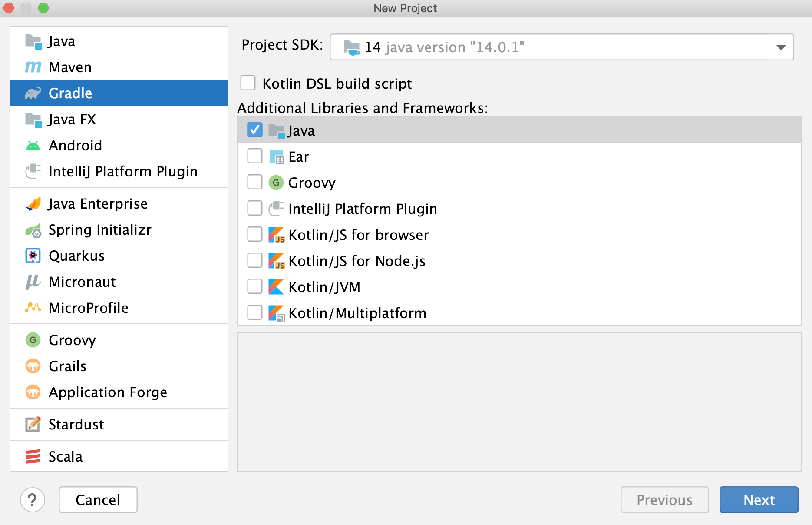Viewport: 812px width, 525px height.
Task: Click the IntelliJ Platform Plugin sidebar icon
Action: (x=33, y=171)
